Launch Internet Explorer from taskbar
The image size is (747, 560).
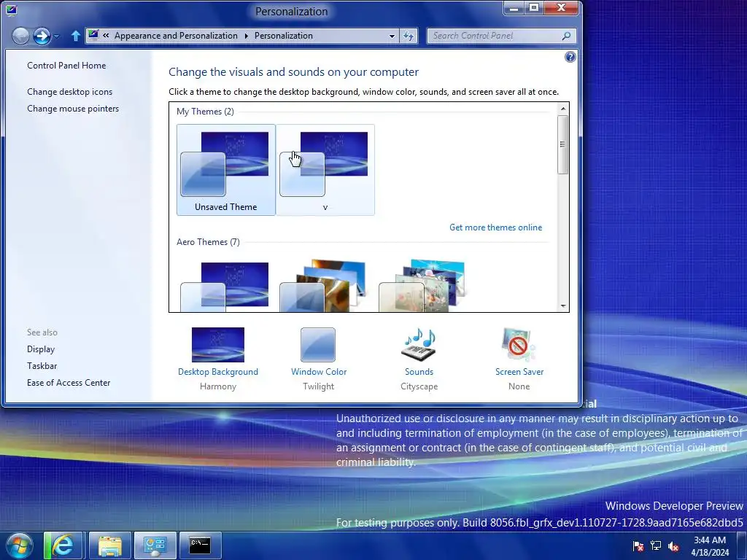point(63,545)
